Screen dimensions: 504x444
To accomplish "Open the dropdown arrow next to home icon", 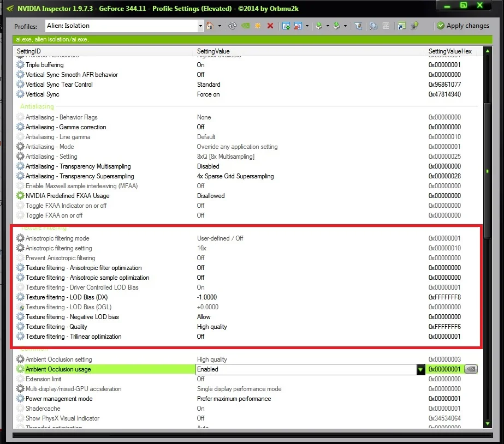I will 220,26.
